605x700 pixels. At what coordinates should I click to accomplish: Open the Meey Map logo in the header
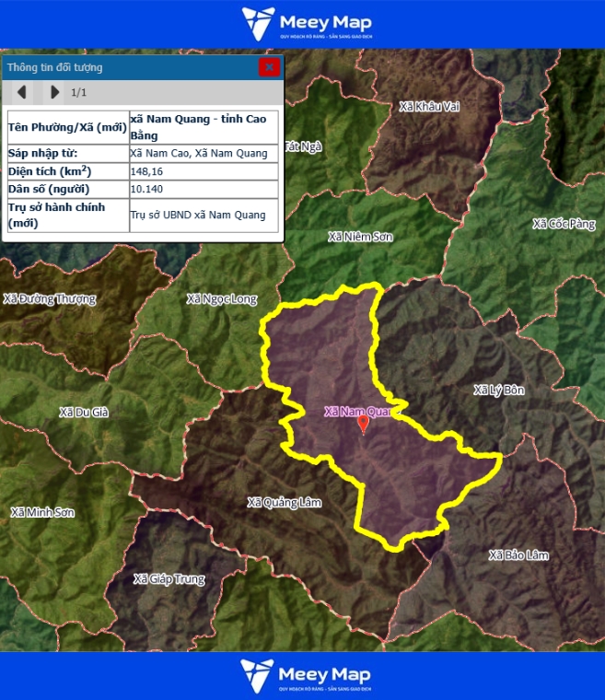[x=302, y=24]
